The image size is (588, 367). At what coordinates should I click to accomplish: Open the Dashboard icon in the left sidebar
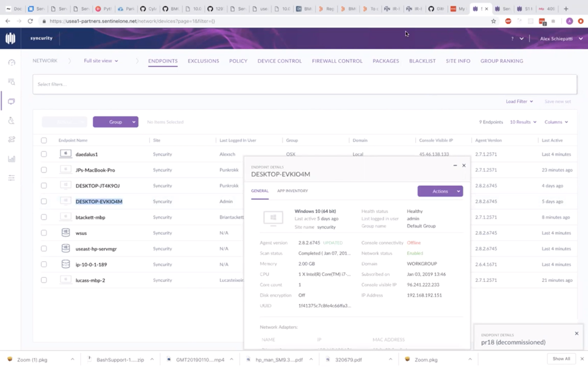(x=11, y=63)
